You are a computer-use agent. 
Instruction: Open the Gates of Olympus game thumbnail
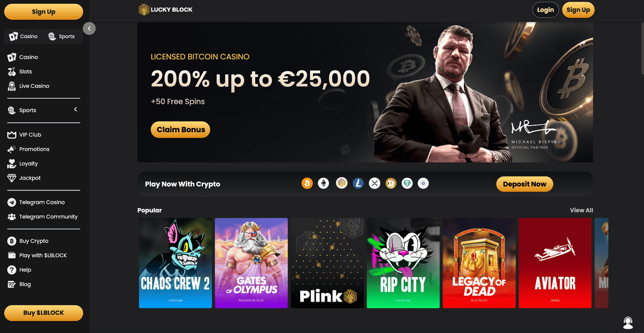pyautogui.click(x=252, y=263)
